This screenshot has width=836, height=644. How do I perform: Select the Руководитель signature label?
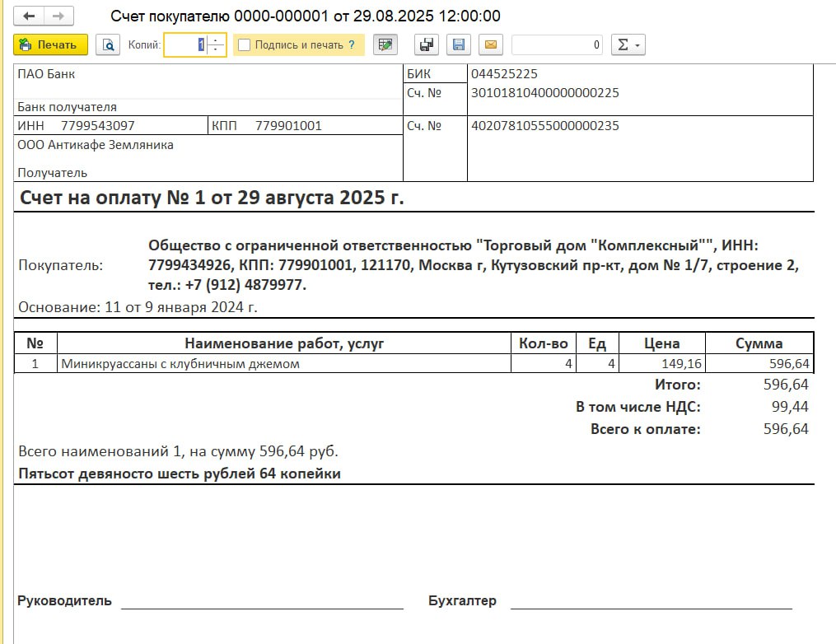64,601
